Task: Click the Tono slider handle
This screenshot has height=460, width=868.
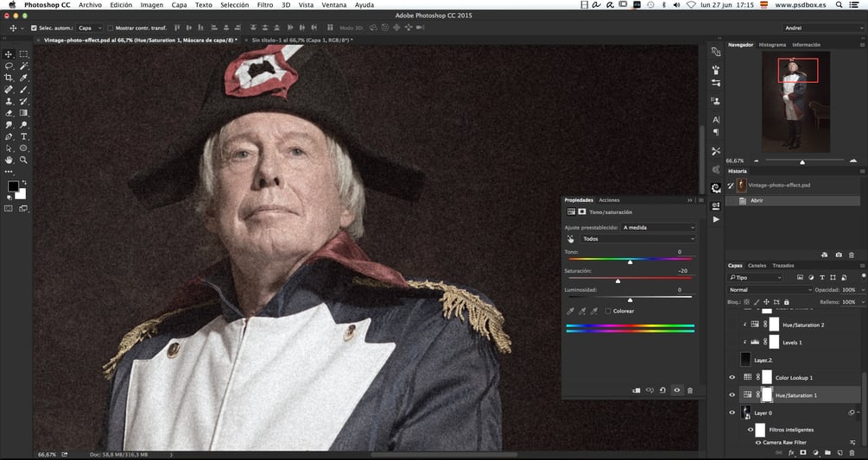Action: coord(630,262)
